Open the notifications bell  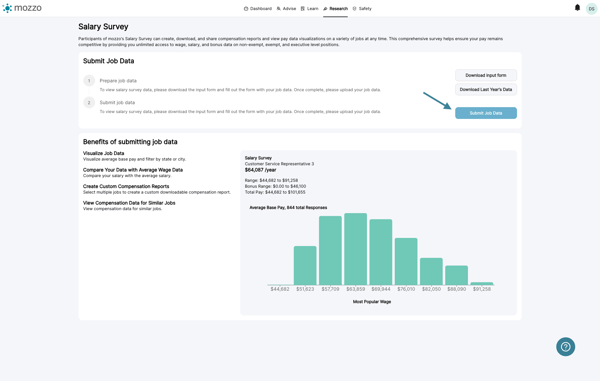tap(577, 8)
